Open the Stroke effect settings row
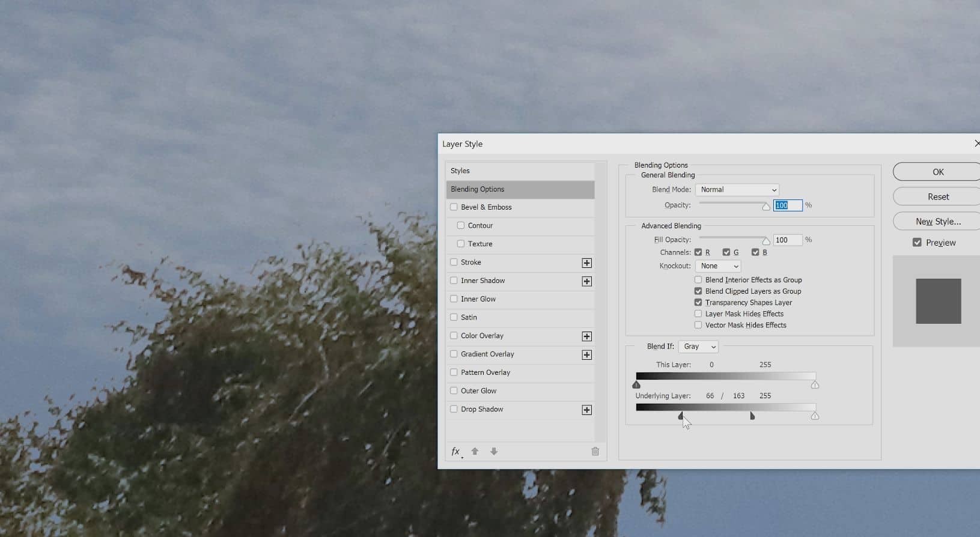This screenshot has height=537, width=980. (520, 262)
